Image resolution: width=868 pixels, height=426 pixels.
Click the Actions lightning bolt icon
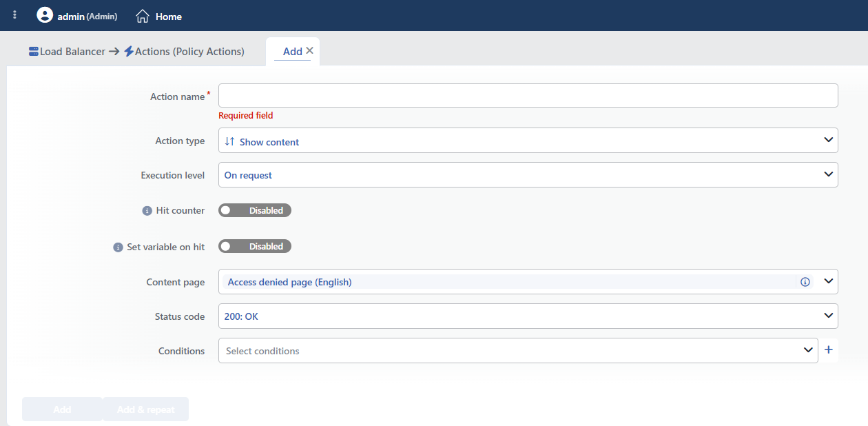[x=129, y=51]
